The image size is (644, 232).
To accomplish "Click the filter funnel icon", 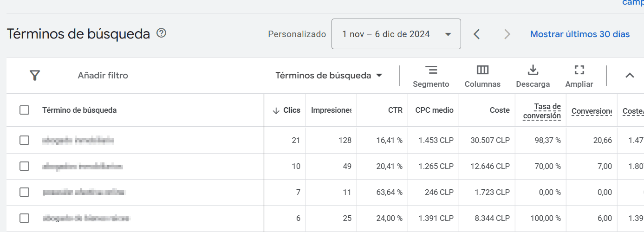I will tap(34, 76).
